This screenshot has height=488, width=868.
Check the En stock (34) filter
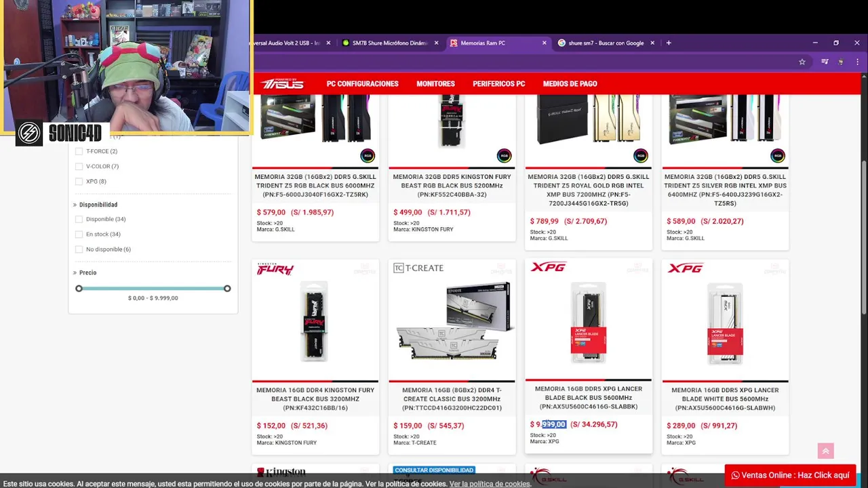pyautogui.click(x=79, y=234)
